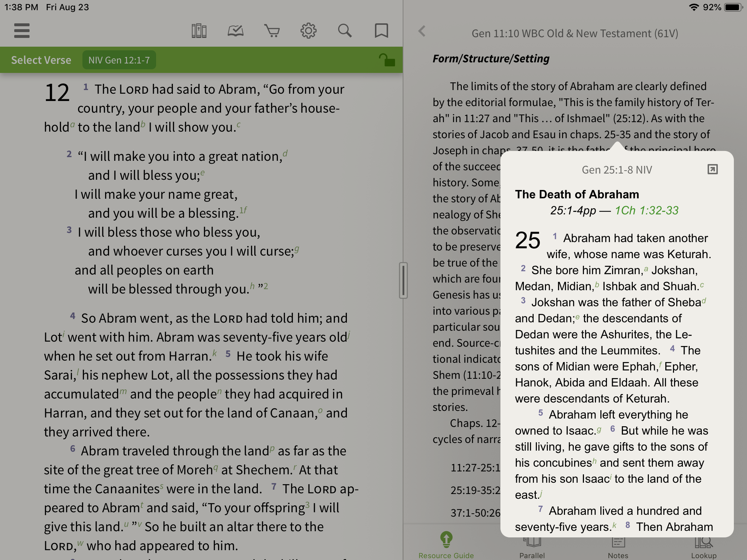Switch to Lookup tab

(704, 547)
